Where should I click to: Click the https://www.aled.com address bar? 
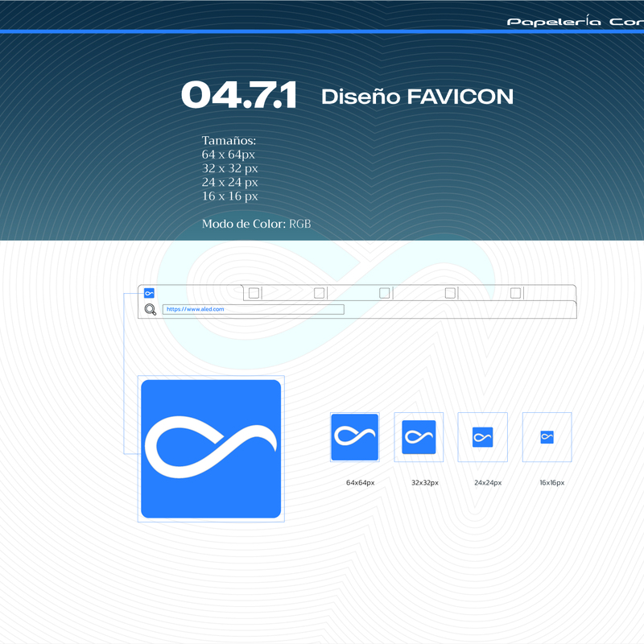[x=253, y=309]
